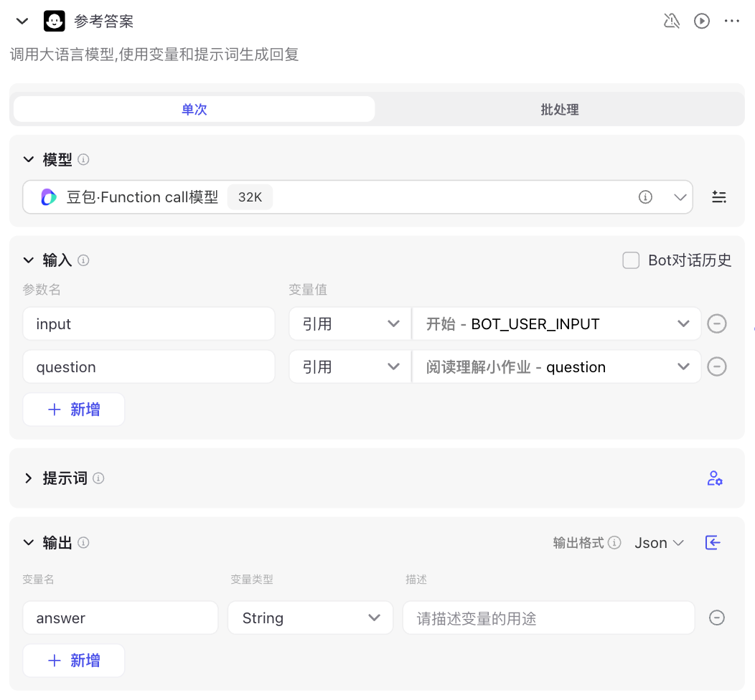Screen dimensions: 755x700
Task: Open the 豆包·Function call模型 model dropdown
Action: [357, 197]
